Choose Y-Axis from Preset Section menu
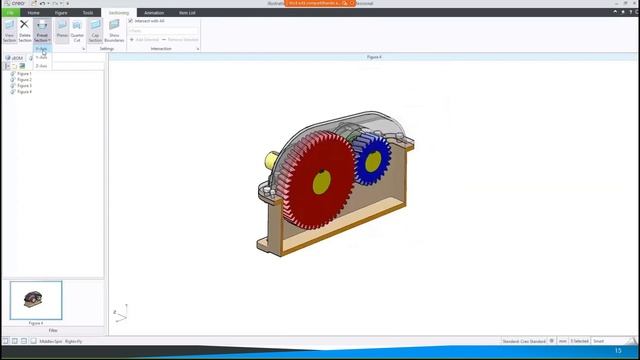640x360 pixels. 42,58
